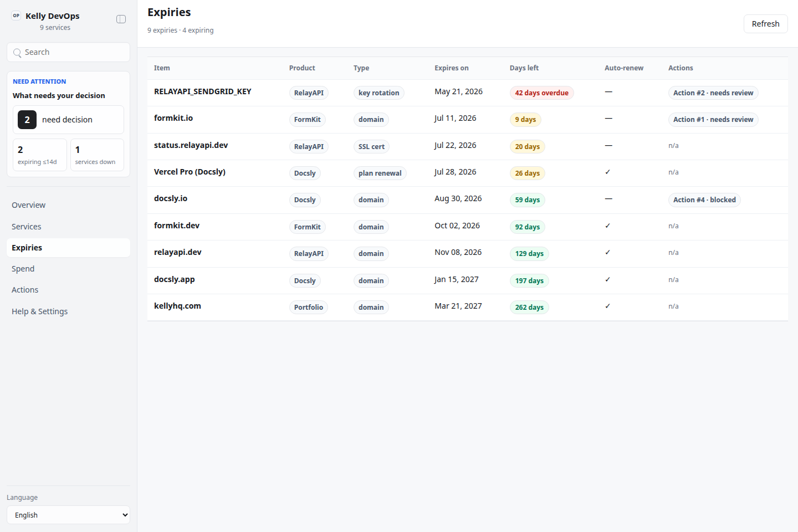Click the Portfolio product tag
This screenshot has height=532, width=798.
tap(309, 308)
